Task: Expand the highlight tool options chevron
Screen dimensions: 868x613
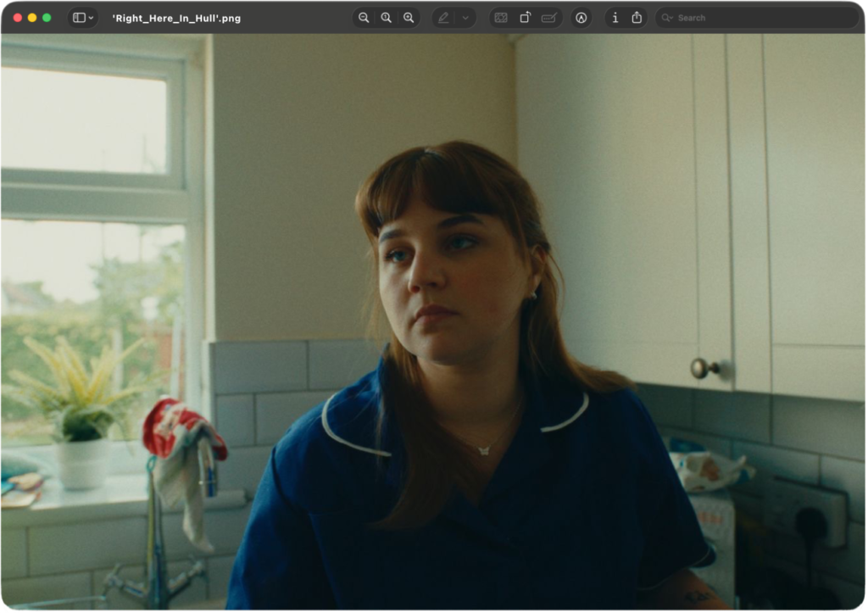Action: [465, 18]
